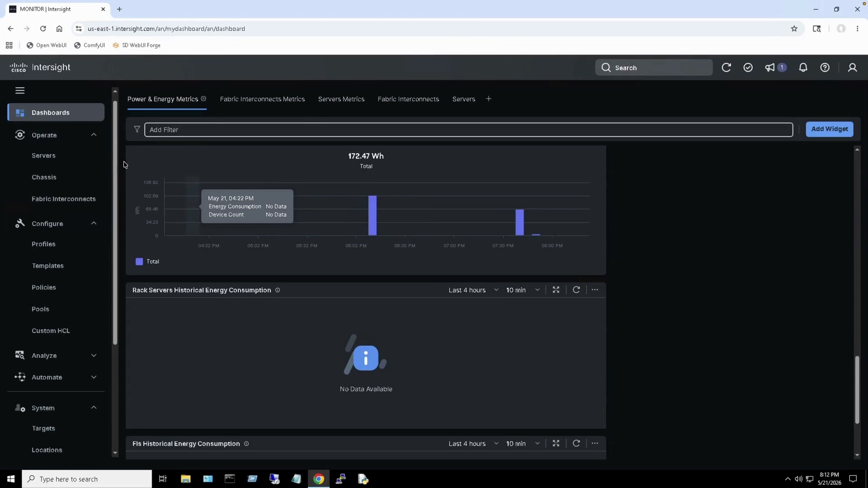Go to Chassis in sidebar
This screenshot has height=488, width=868.
44,177
